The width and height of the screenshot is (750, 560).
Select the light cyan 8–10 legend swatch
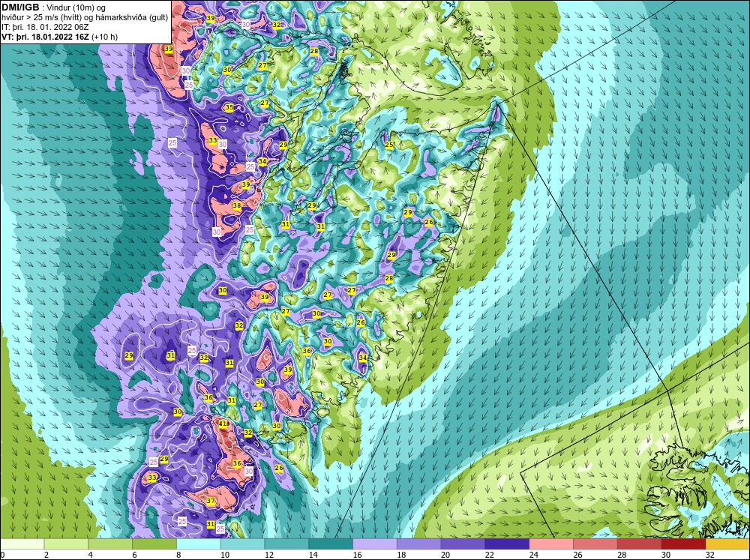tap(199, 544)
